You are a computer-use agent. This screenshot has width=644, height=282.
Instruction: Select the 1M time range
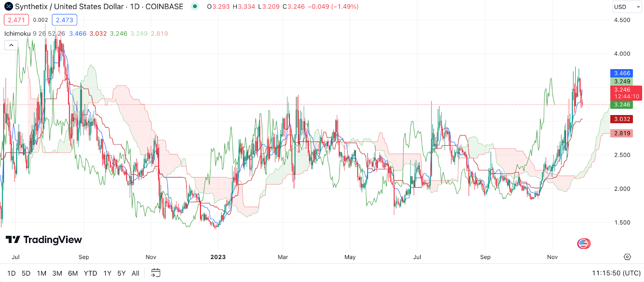(x=41, y=273)
